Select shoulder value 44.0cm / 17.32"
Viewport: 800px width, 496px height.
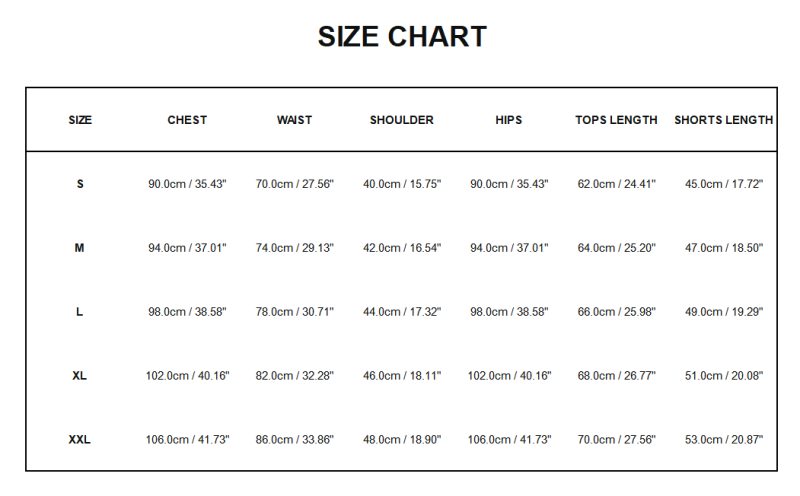click(x=402, y=312)
